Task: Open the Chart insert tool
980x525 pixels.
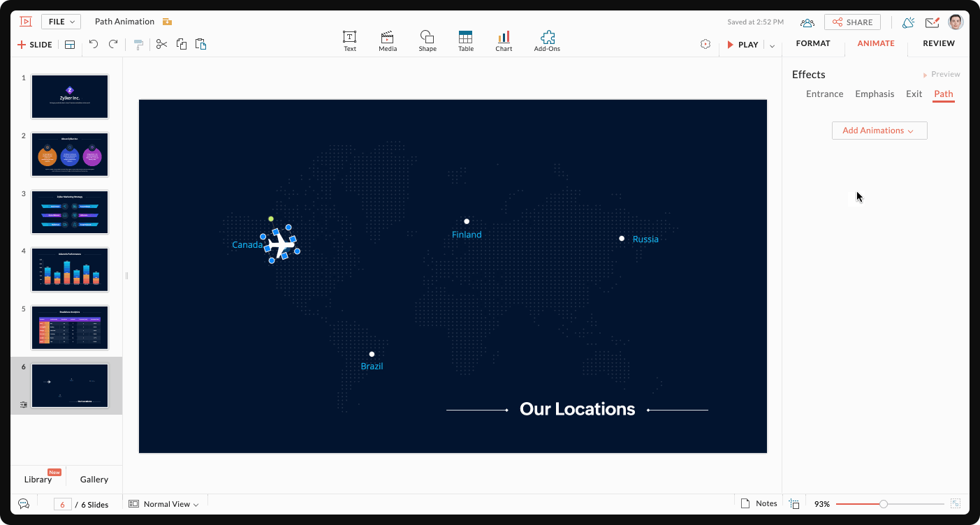Action: click(504, 41)
